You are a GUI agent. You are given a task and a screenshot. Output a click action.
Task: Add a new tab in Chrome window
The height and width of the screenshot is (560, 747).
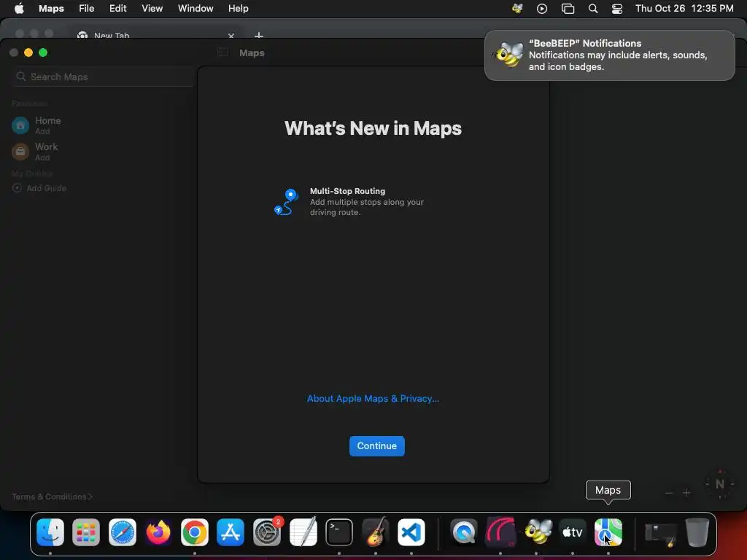259,36
